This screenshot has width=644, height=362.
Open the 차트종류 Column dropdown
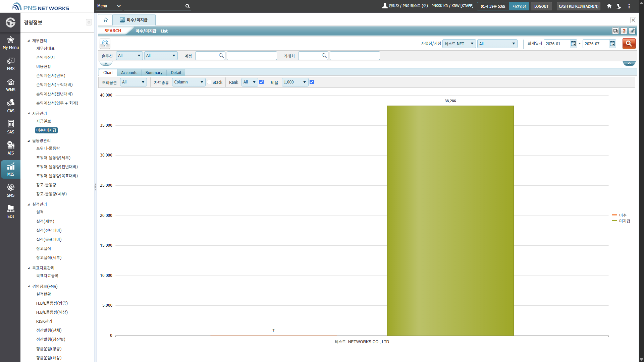[x=189, y=82]
